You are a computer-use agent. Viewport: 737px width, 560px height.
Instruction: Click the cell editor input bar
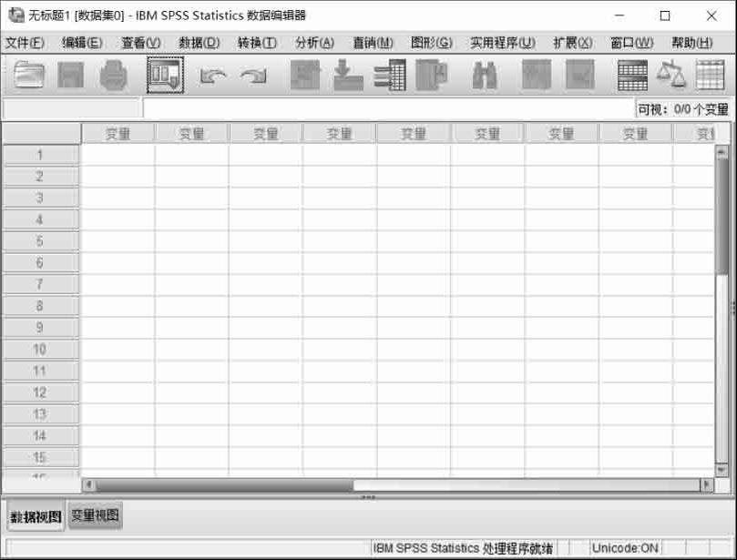389,109
